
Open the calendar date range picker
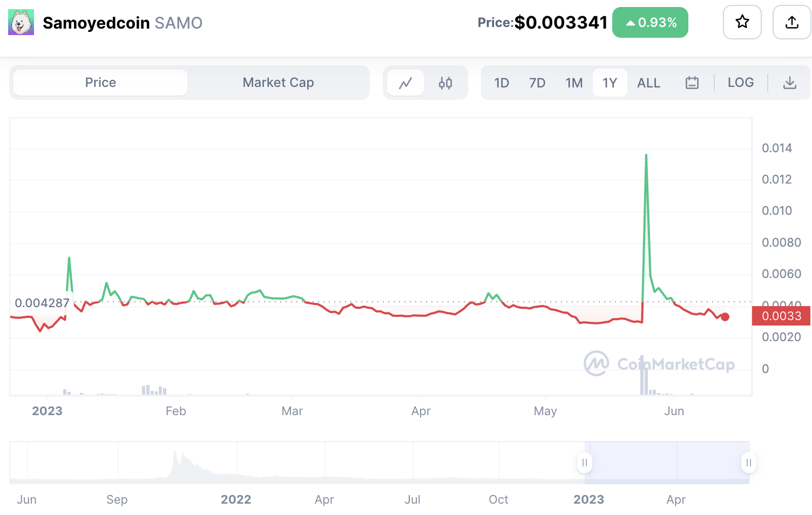tap(692, 83)
